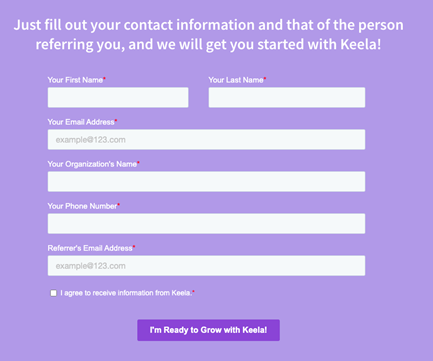Viewport: 433px width, 361px height.
Task: Click the red asterisk after the Keela consent text
Action: pos(194,291)
